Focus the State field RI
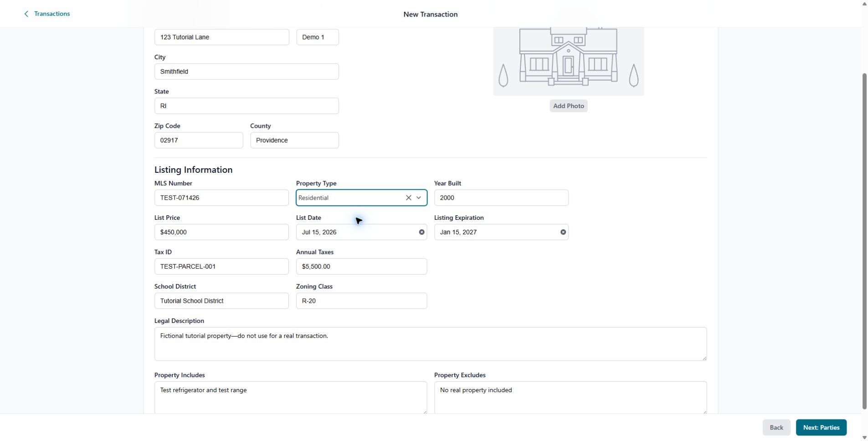868x441 pixels. 247,106
